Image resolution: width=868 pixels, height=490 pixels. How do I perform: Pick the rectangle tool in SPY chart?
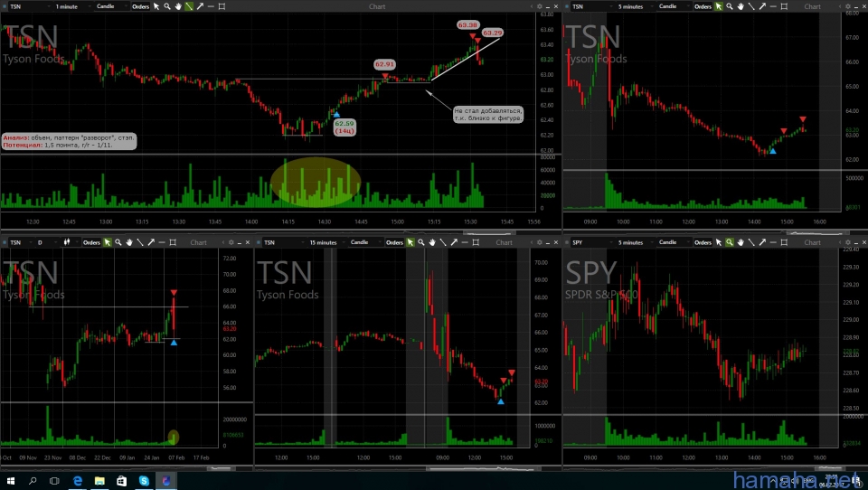coord(784,242)
